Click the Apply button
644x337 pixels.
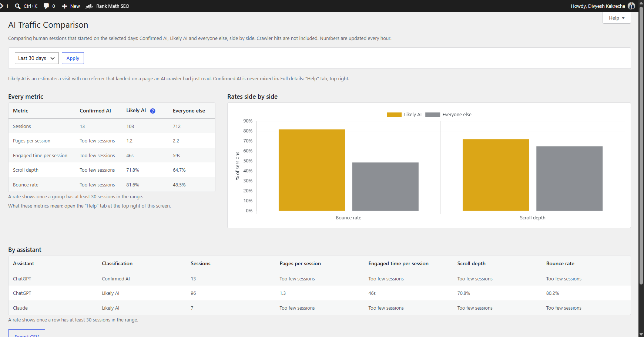(73, 58)
